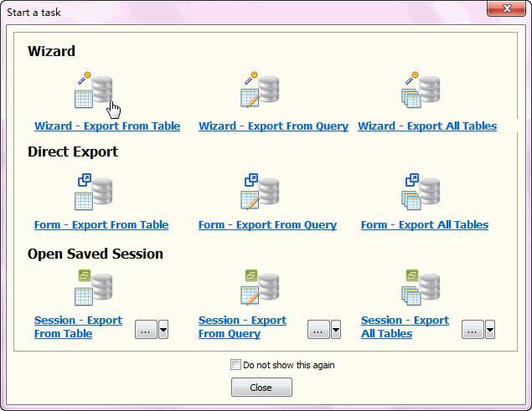Open the Wizard - Export From Query link

(x=273, y=126)
